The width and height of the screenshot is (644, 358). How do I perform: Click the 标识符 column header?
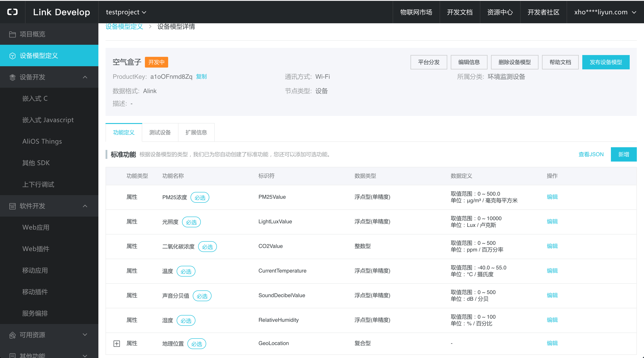(x=266, y=176)
